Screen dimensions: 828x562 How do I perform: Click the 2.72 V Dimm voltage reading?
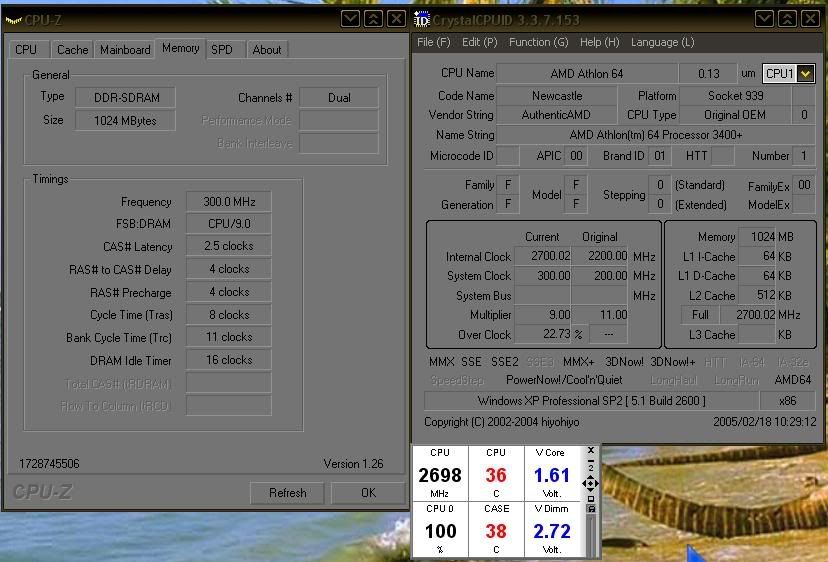[x=552, y=530]
